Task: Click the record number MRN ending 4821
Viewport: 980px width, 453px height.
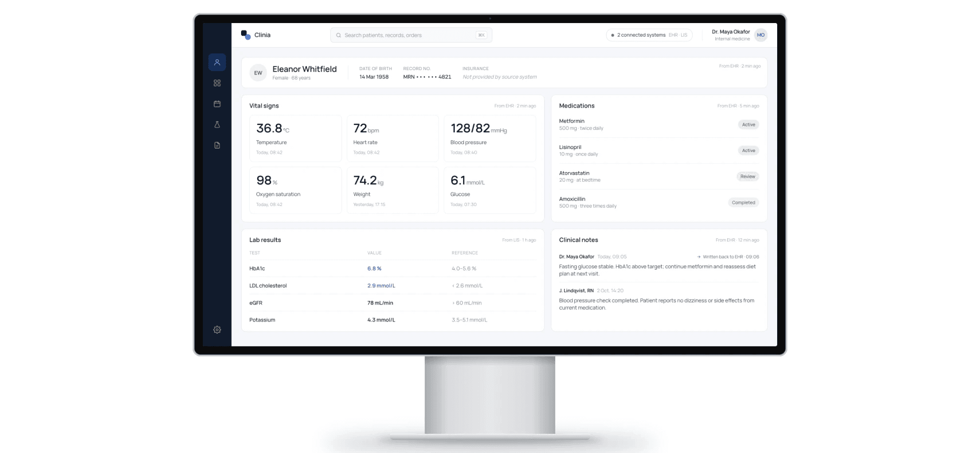Action: (427, 77)
